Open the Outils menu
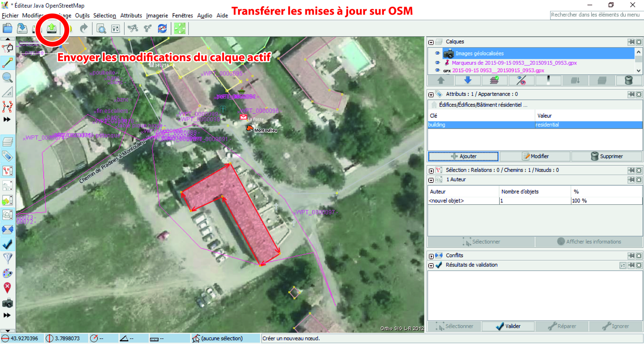Viewport: 644px width, 344px height. [x=82, y=16]
